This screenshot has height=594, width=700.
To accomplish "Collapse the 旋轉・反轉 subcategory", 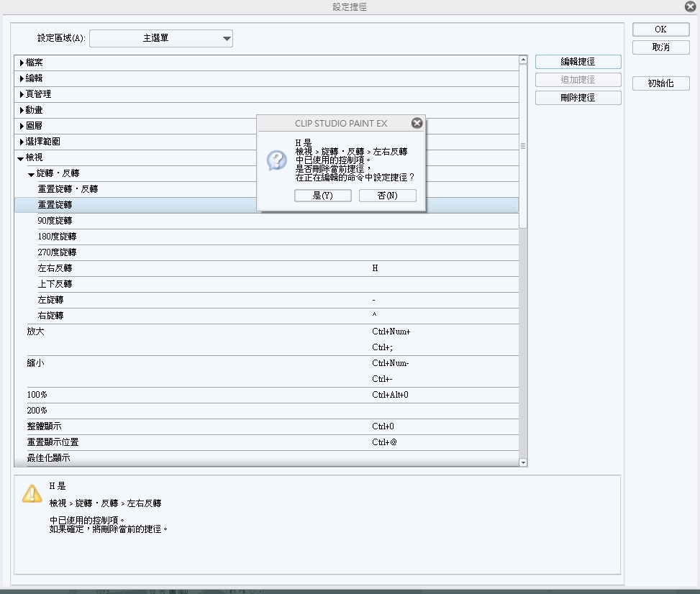I will click(x=31, y=174).
